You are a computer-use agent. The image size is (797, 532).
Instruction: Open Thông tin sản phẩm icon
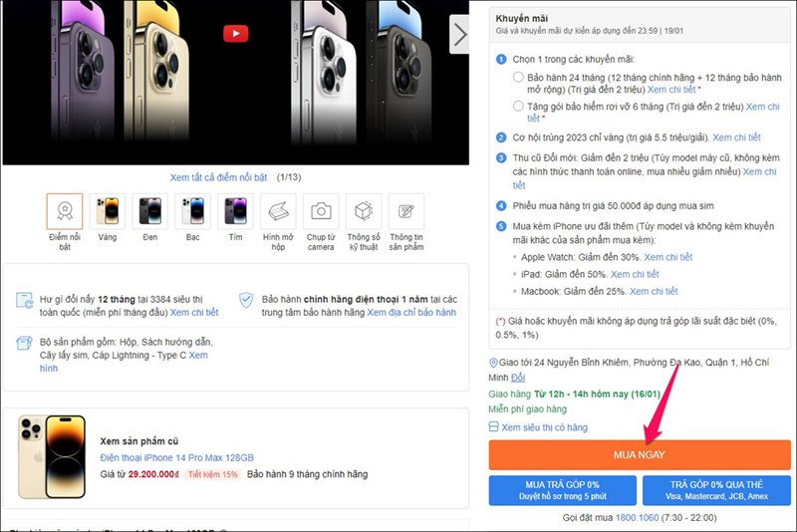click(x=406, y=211)
